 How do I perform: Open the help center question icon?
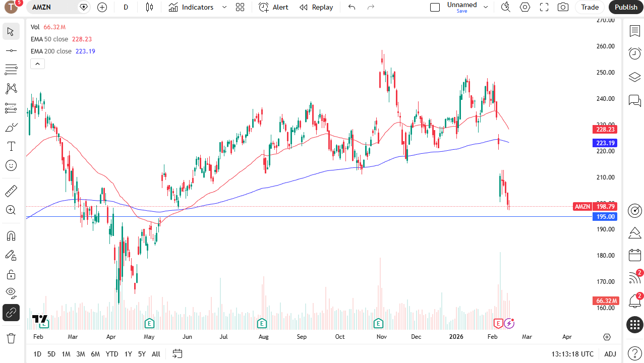(634, 353)
